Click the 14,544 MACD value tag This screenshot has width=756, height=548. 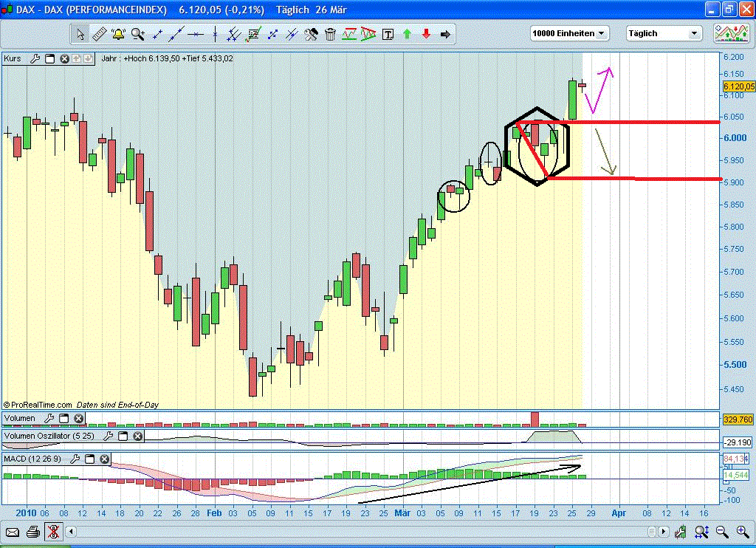coord(736,475)
